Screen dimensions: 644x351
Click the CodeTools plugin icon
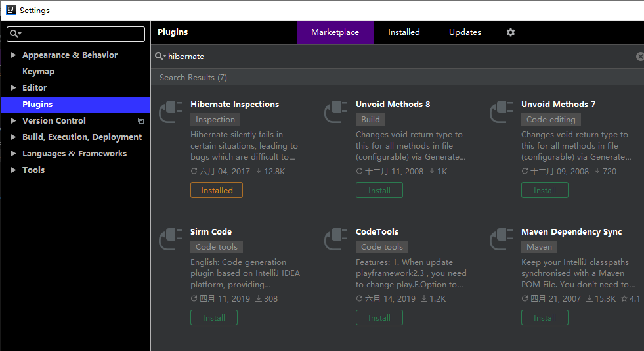(x=336, y=239)
